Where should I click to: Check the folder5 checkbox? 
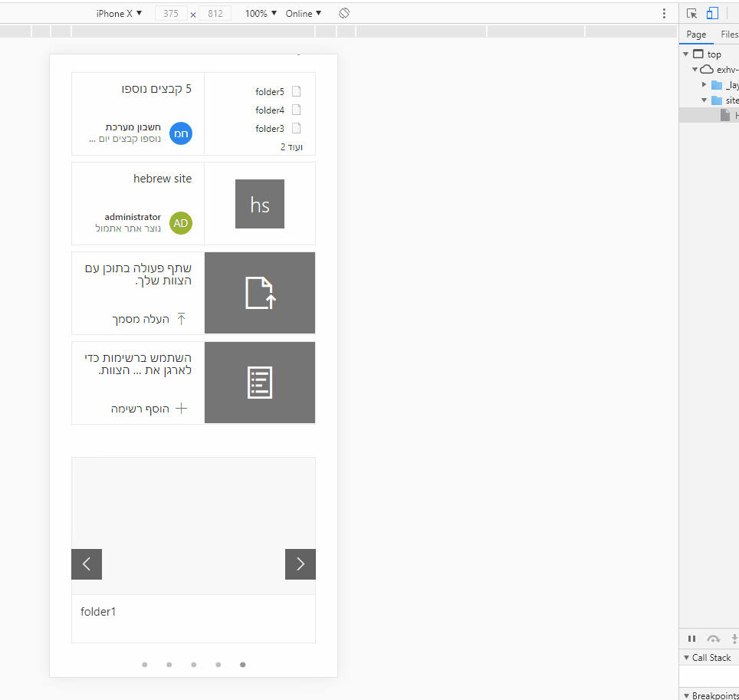(296, 91)
